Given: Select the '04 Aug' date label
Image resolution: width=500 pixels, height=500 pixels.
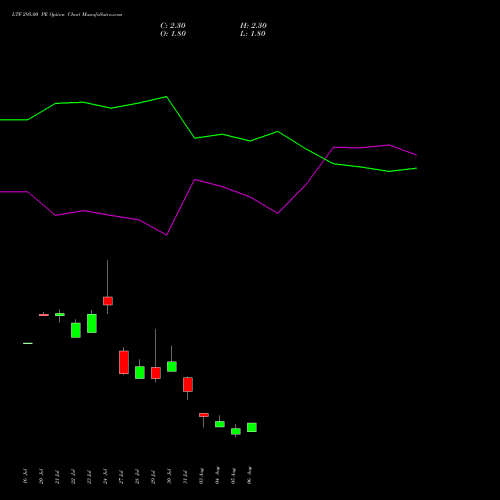Looking at the screenshot, I should coord(217,475).
